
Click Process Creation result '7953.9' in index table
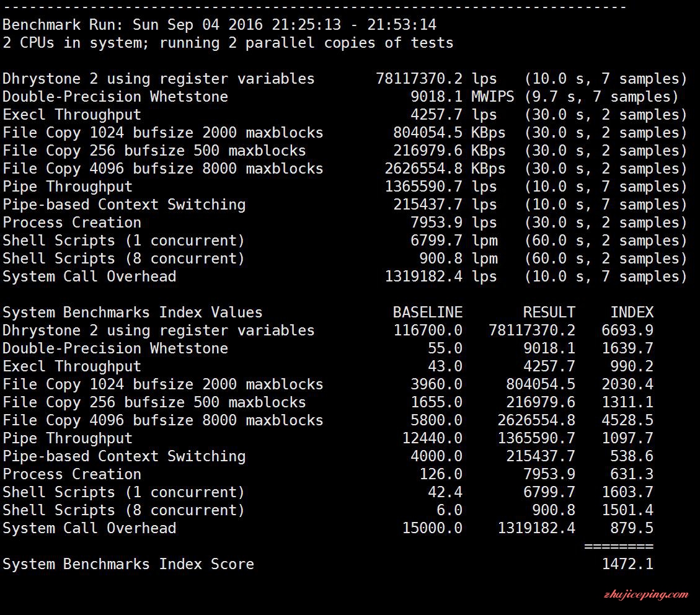pyautogui.click(x=549, y=474)
